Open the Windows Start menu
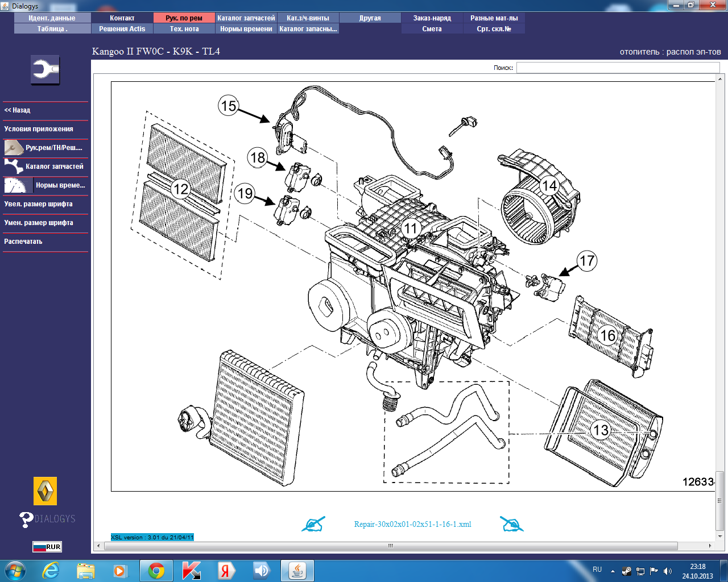The height and width of the screenshot is (582, 728). tap(14, 570)
